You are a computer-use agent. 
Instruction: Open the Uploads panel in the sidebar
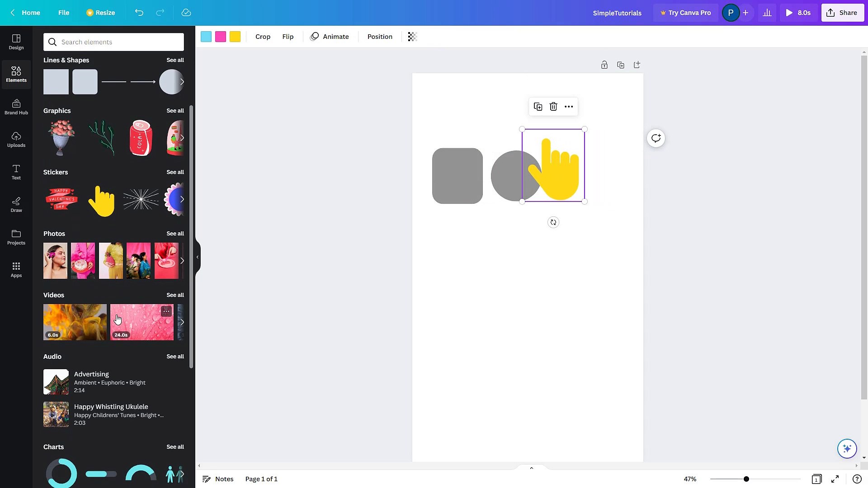click(16, 139)
